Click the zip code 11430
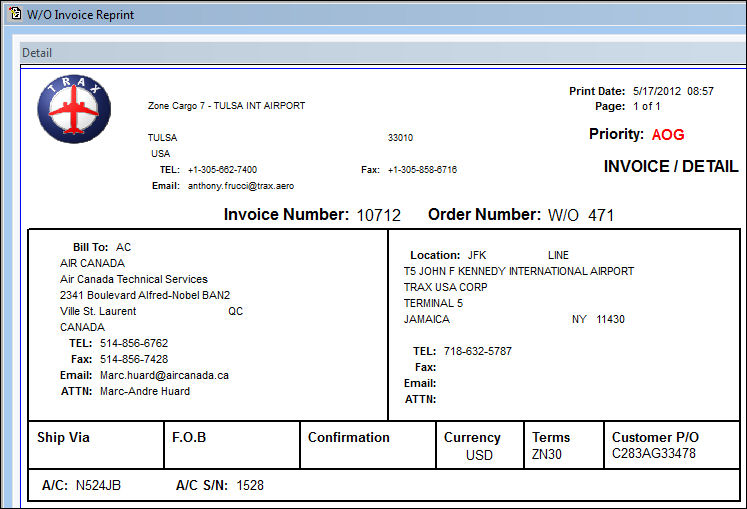Viewport: 747px width, 509px height. pos(610,319)
